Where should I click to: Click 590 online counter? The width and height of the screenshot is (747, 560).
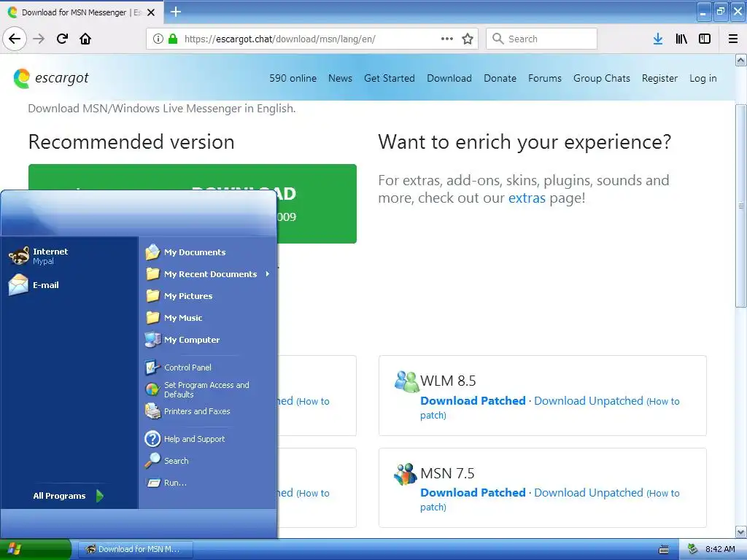pyautogui.click(x=293, y=78)
